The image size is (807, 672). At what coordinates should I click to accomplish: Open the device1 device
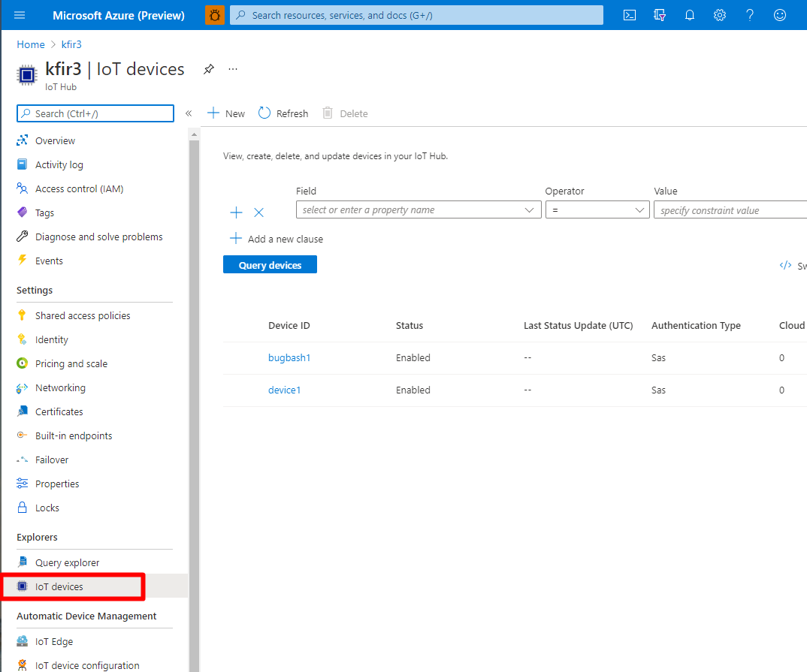pos(284,390)
